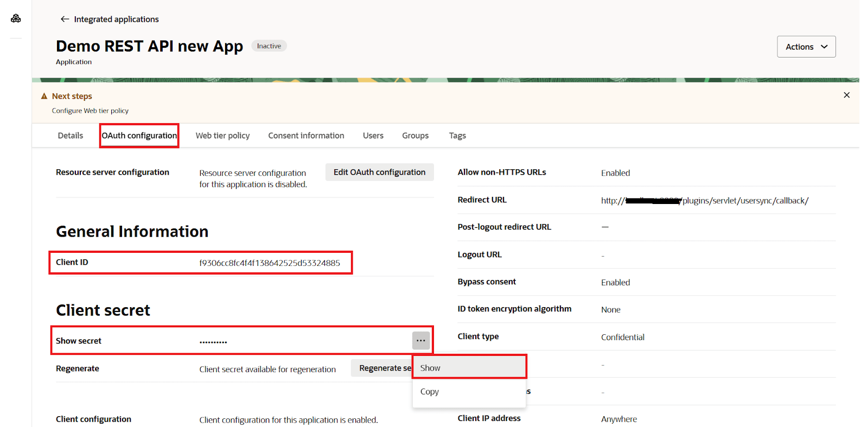Click 'Client secret available for regeneration' text
The height and width of the screenshot is (427, 868).
point(267,369)
